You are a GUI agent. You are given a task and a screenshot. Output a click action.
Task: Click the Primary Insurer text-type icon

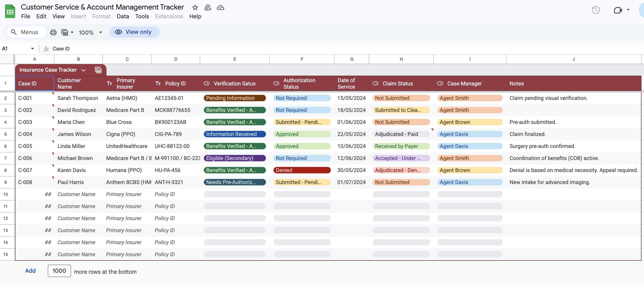110,84
